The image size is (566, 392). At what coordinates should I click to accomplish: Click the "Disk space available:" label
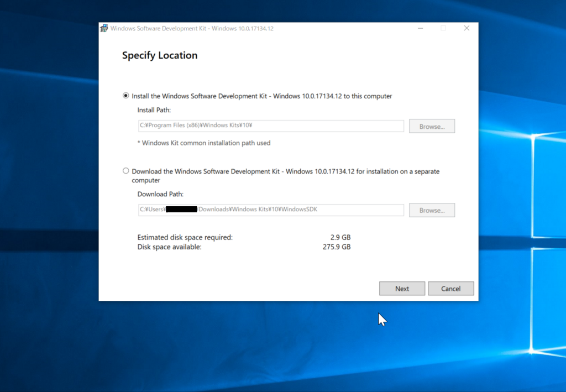pyautogui.click(x=169, y=247)
